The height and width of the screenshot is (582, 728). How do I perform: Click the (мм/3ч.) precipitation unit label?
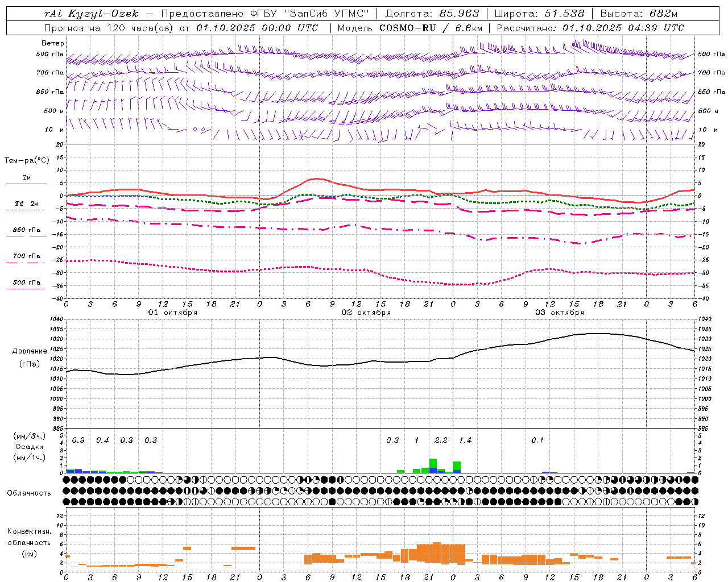pyautogui.click(x=28, y=436)
